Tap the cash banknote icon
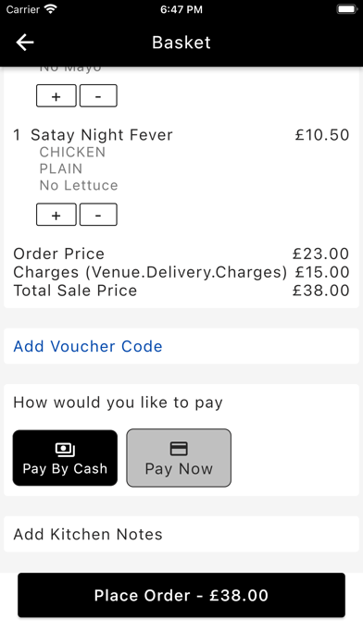The image size is (363, 644). (65, 450)
